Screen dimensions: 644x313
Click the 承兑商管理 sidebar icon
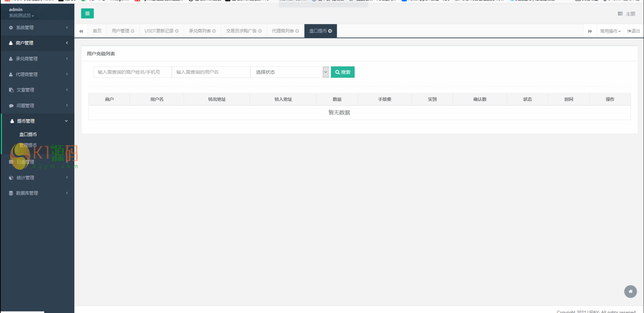(10, 59)
